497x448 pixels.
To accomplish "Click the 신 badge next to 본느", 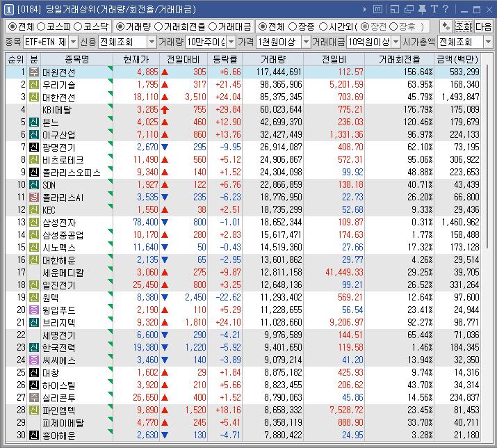I will tap(34, 122).
